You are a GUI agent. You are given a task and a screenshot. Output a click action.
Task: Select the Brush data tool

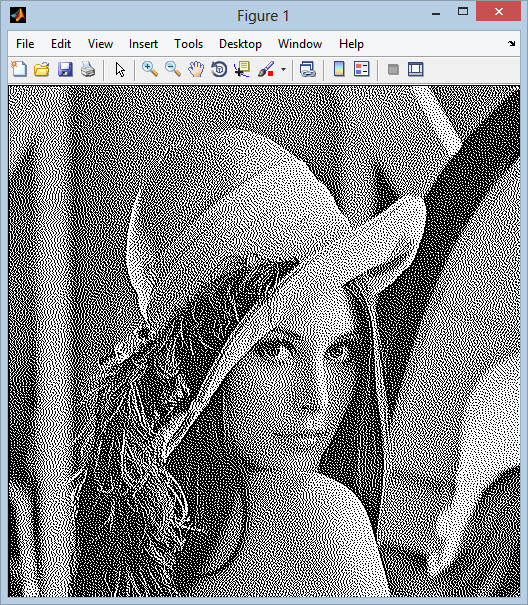266,69
